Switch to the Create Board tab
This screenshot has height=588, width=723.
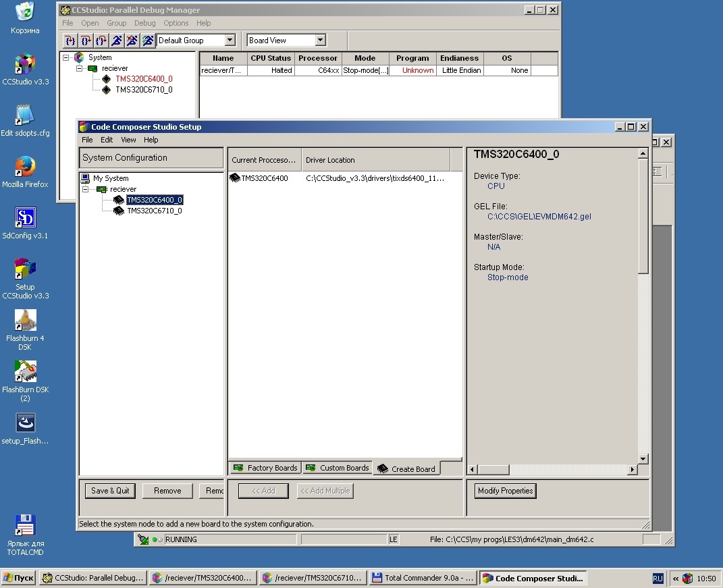click(406, 469)
